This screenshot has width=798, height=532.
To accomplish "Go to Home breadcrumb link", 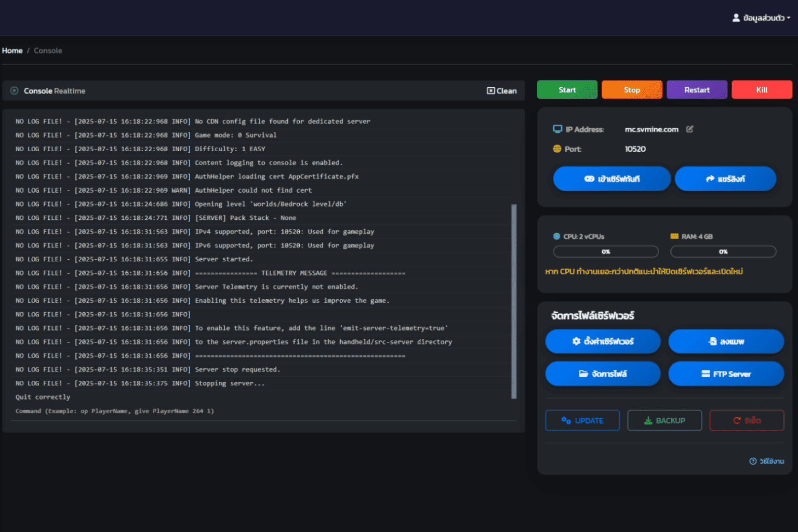I will coord(12,50).
